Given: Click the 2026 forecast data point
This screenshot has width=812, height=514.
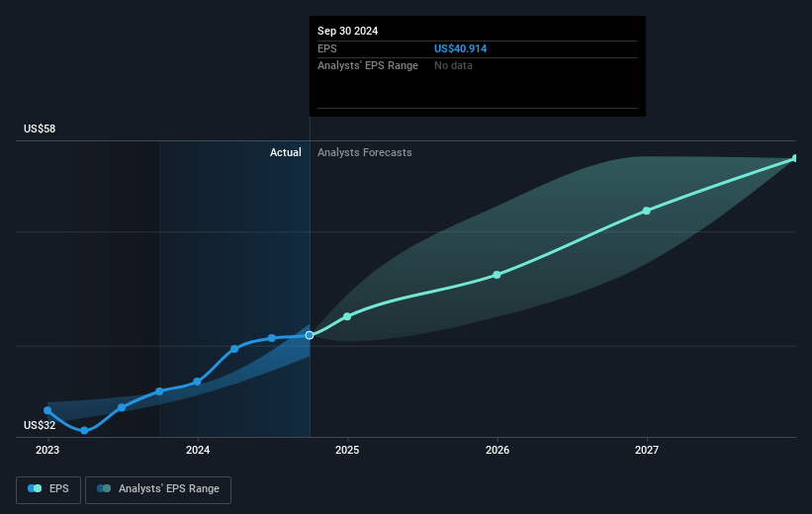Looking at the screenshot, I should pos(496,275).
